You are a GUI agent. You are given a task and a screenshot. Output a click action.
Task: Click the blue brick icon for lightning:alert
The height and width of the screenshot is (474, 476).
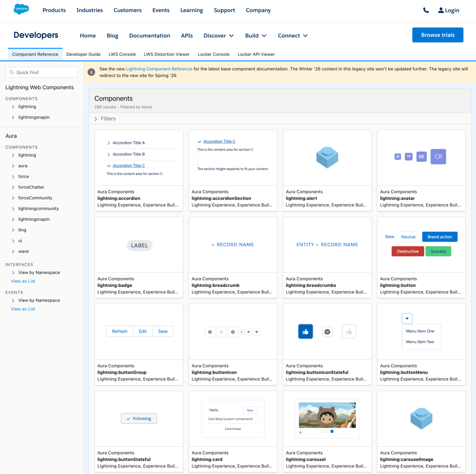coord(327,157)
